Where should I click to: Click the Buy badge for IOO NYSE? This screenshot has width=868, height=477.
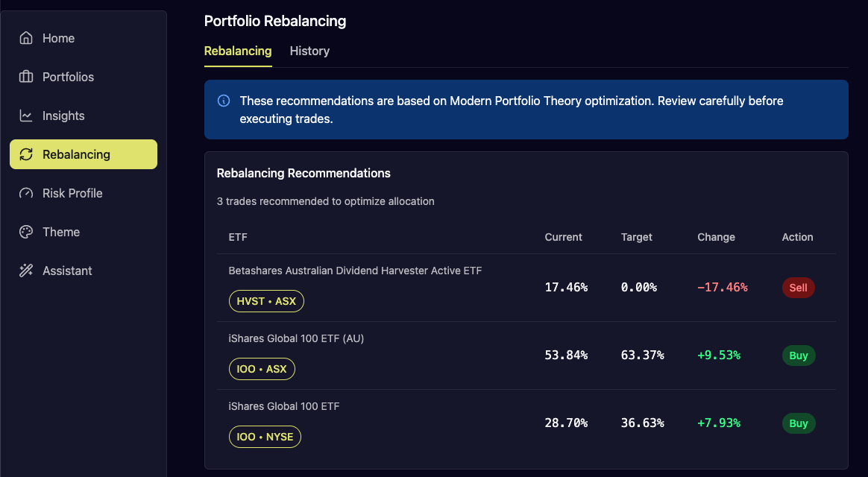tap(799, 423)
